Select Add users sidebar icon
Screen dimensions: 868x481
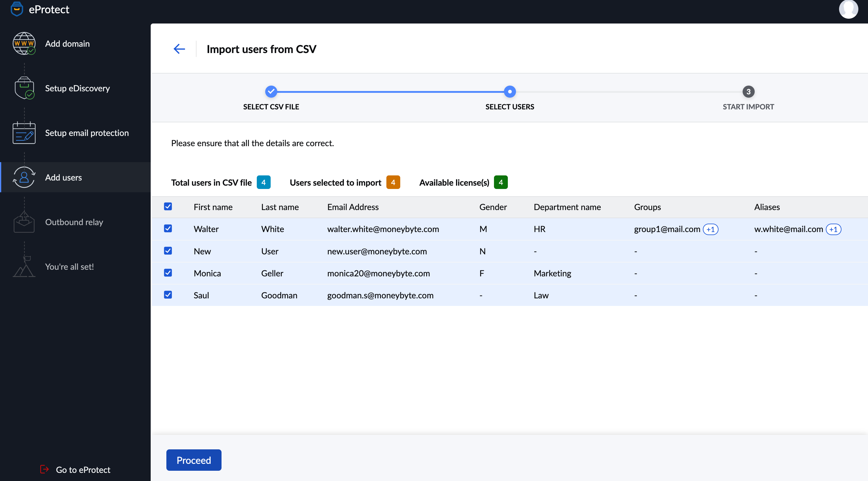24,177
